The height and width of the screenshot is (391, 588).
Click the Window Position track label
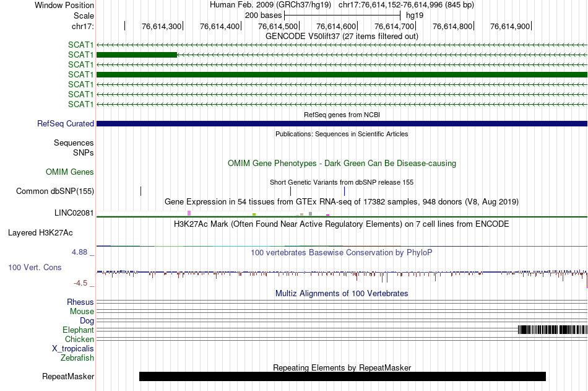(64, 5)
